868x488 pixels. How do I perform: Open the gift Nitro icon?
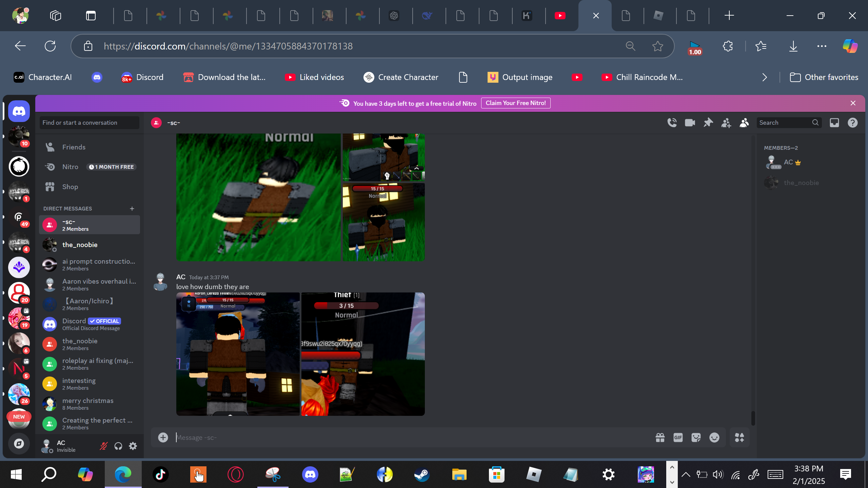pyautogui.click(x=660, y=438)
